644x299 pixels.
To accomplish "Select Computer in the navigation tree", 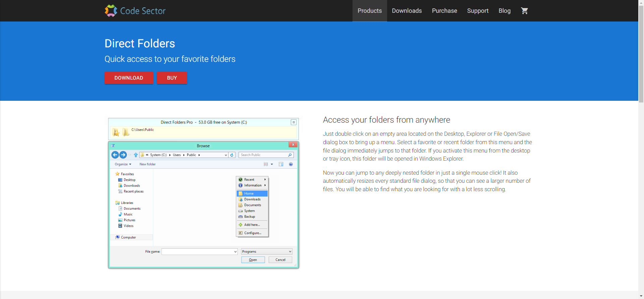I will coord(131,237).
